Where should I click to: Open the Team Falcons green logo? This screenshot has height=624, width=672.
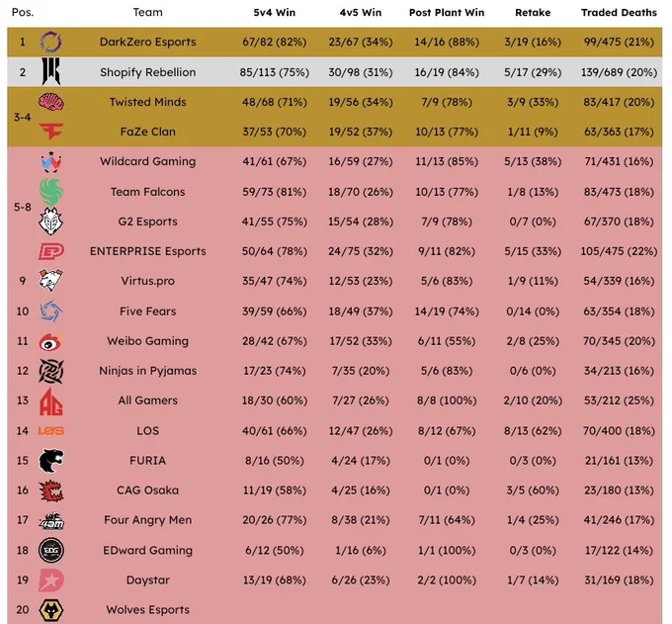(x=51, y=192)
